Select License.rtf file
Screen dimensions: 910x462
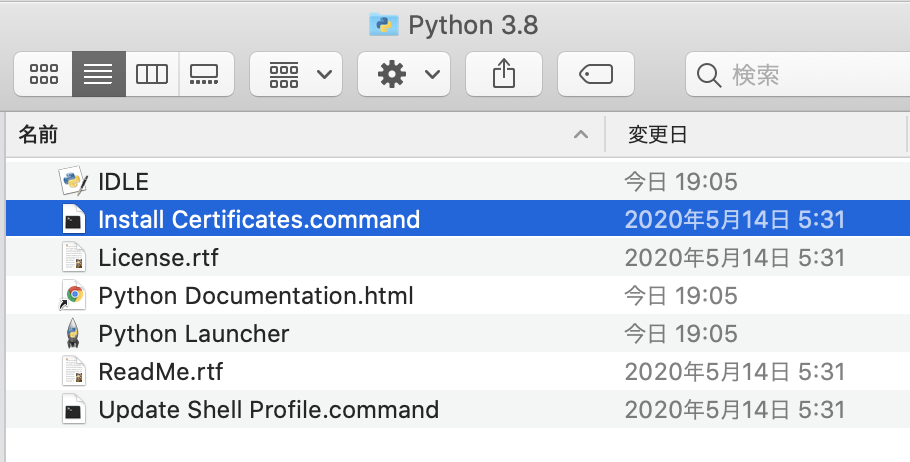pos(458,257)
